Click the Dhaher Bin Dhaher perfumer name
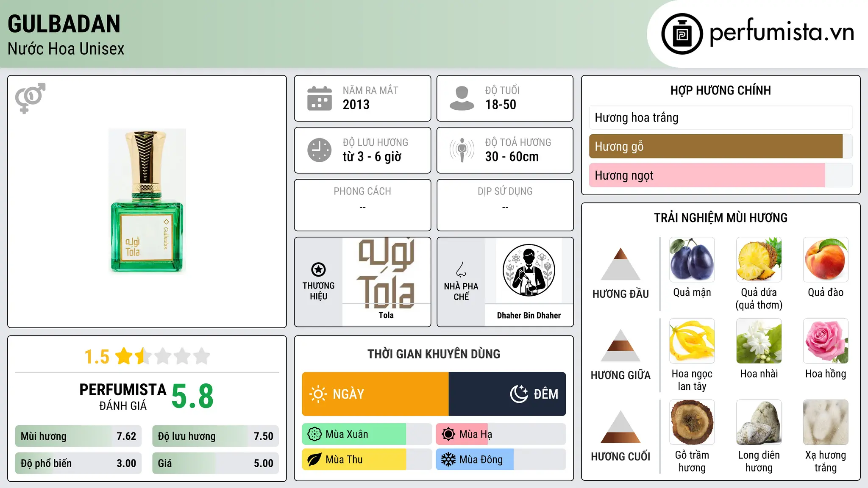The image size is (868, 488). tap(529, 315)
